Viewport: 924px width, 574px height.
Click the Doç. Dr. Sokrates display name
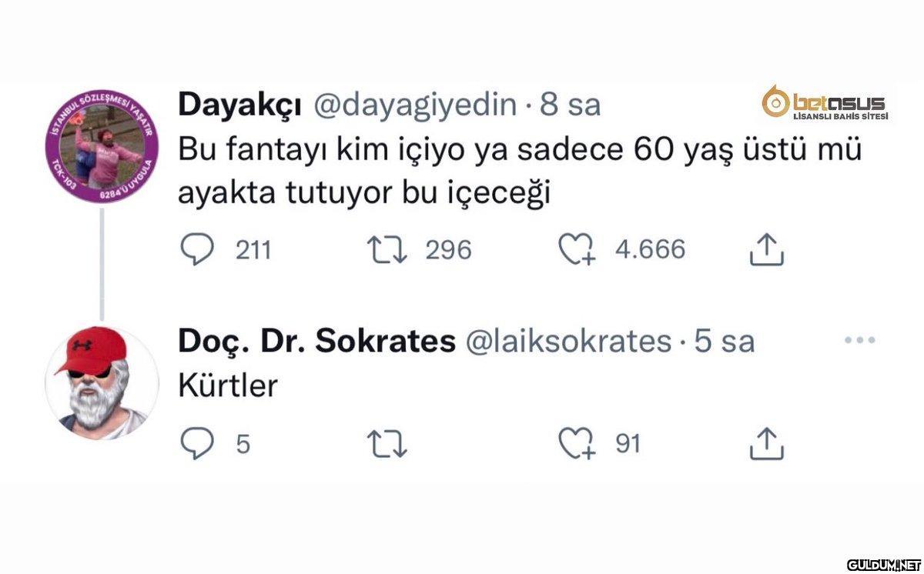(x=316, y=341)
